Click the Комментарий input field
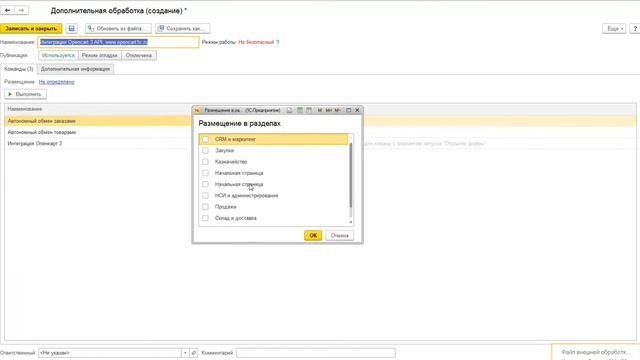640x360 pixels. pyautogui.click(x=316, y=353)
